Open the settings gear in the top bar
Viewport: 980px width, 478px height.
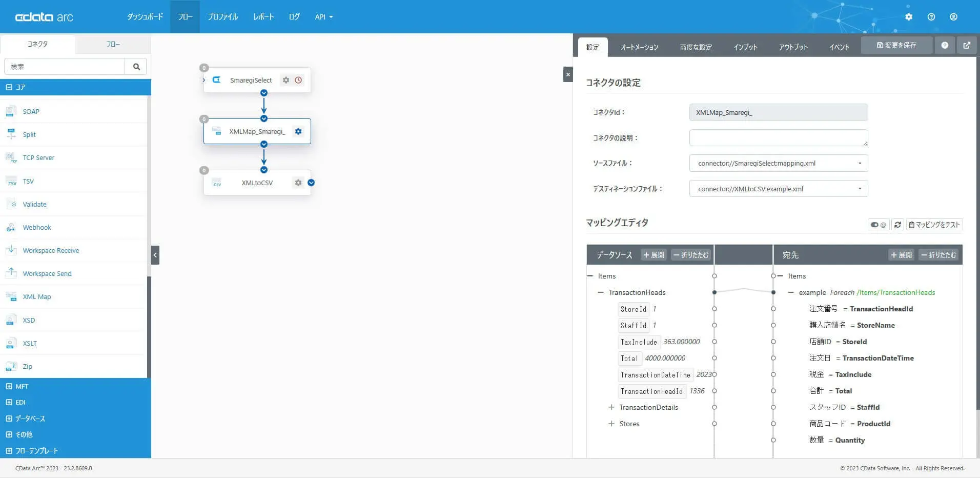click(909, 17)
